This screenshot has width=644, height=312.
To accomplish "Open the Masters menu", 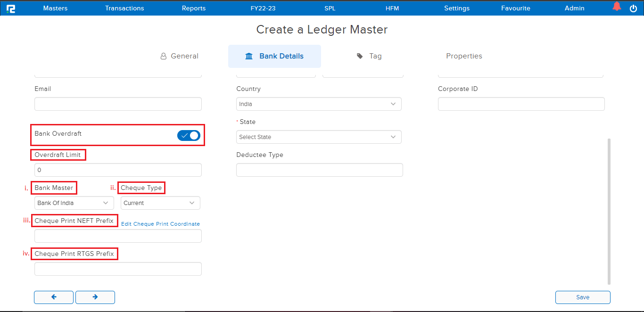I will tap(55, 8).
